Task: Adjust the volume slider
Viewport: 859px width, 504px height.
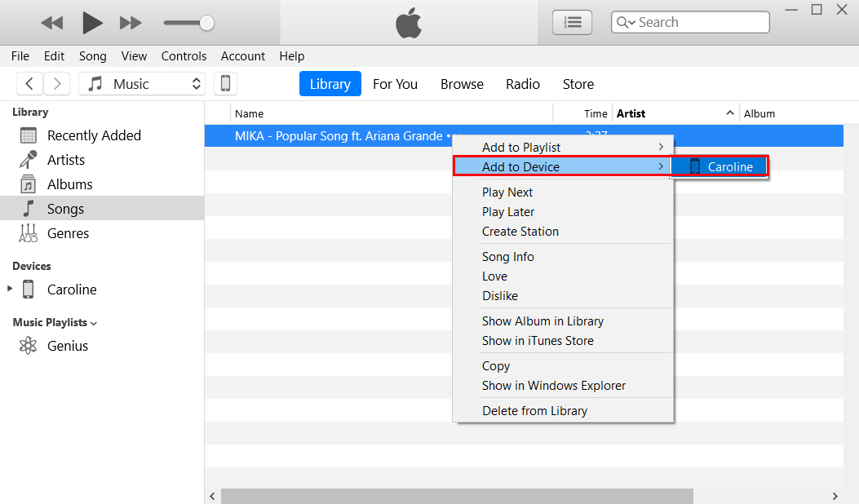Action: tap(208, 23)
